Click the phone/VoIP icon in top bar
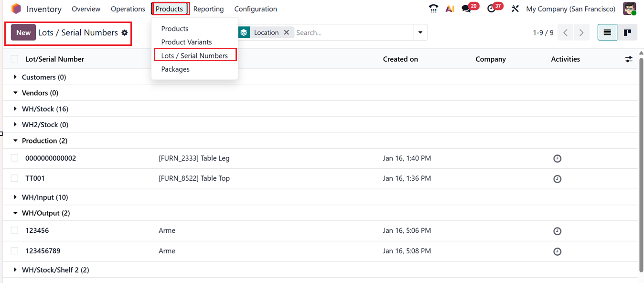The image size is (644, 283). click(433, 9)
